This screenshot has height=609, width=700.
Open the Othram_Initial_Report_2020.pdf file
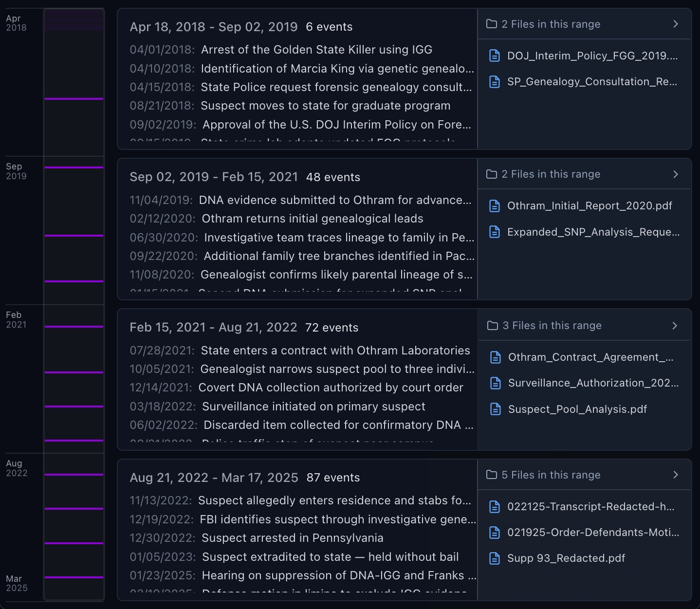[590, 205]
